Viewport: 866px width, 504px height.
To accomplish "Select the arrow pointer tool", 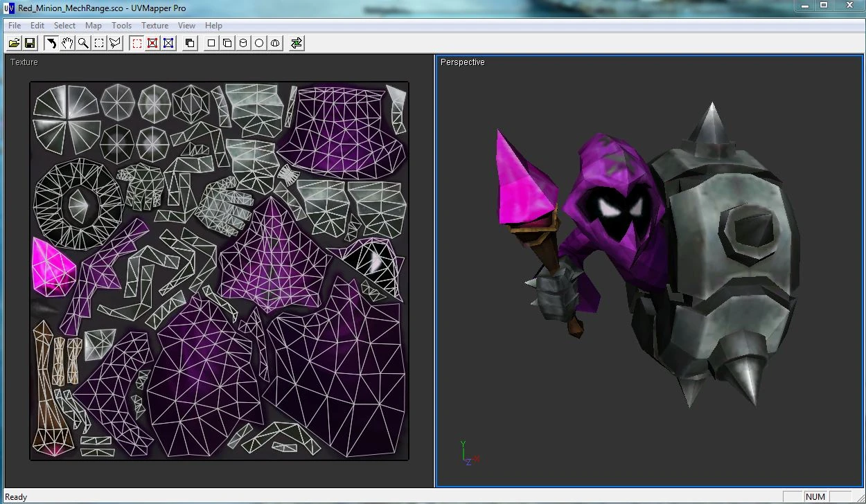I will coord(51,43).
